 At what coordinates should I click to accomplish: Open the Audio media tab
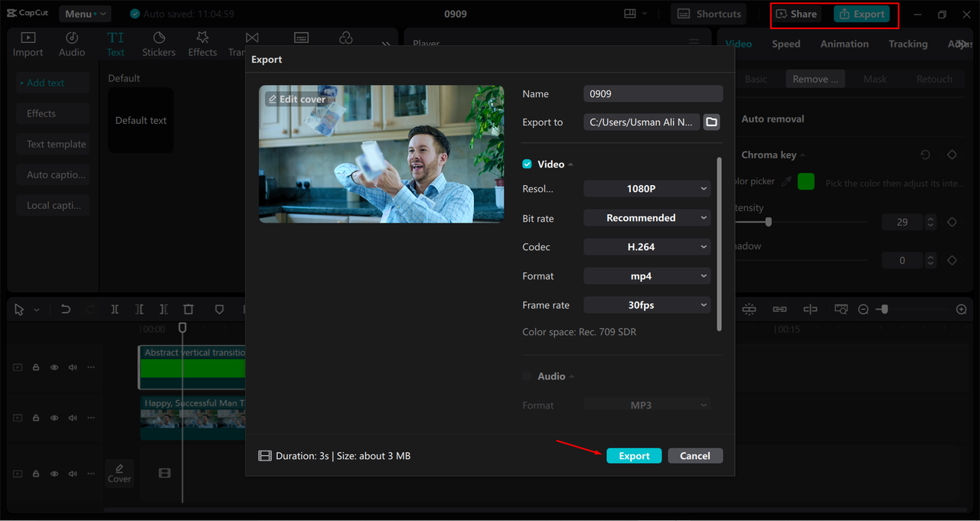[x=72, y=44]
